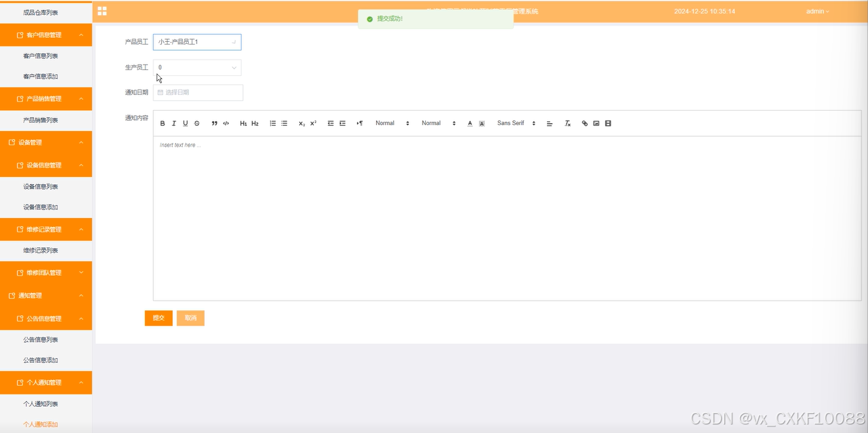Insert a video in the editor

coord(608,123)
